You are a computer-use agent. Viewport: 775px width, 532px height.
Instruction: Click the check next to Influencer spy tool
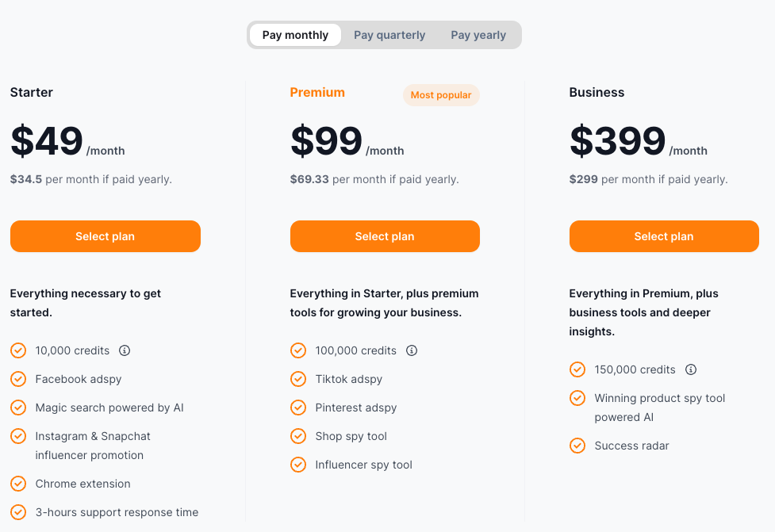(x=298, y=465)
